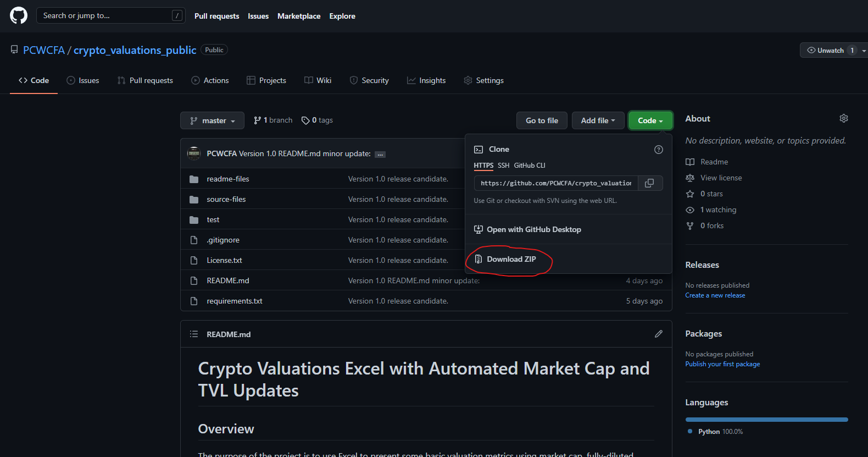
Task: Click the terminal icon next to Clone
Action: [x=478, y=150]
